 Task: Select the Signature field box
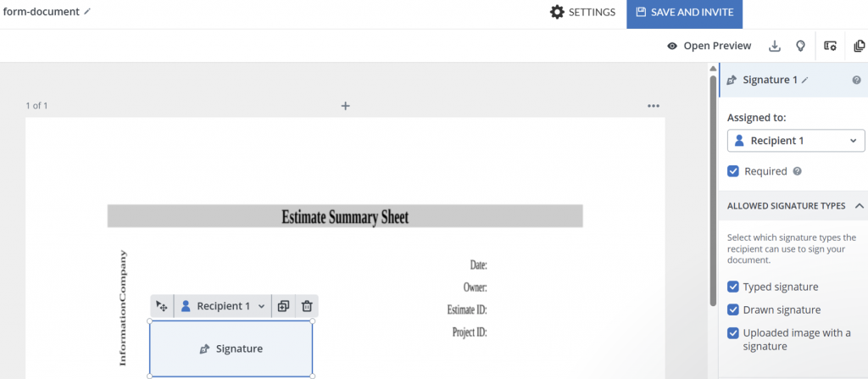pyautogui.click(x=231, y=348)
